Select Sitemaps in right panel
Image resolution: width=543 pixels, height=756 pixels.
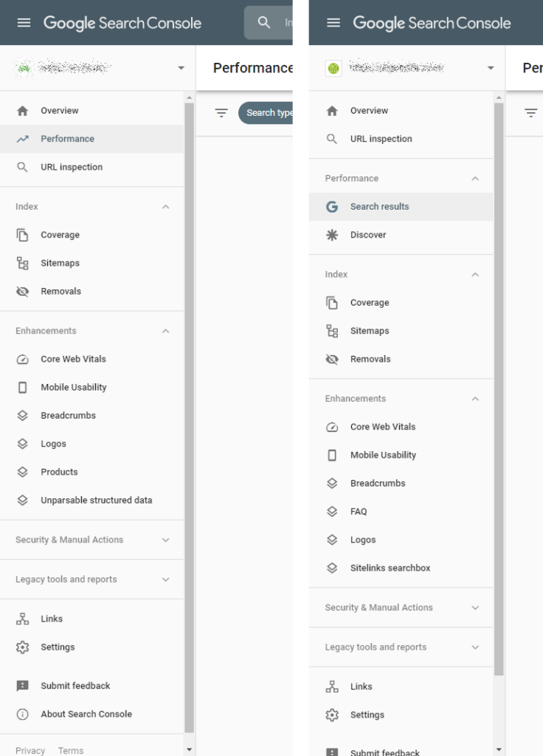click(401, 331)
